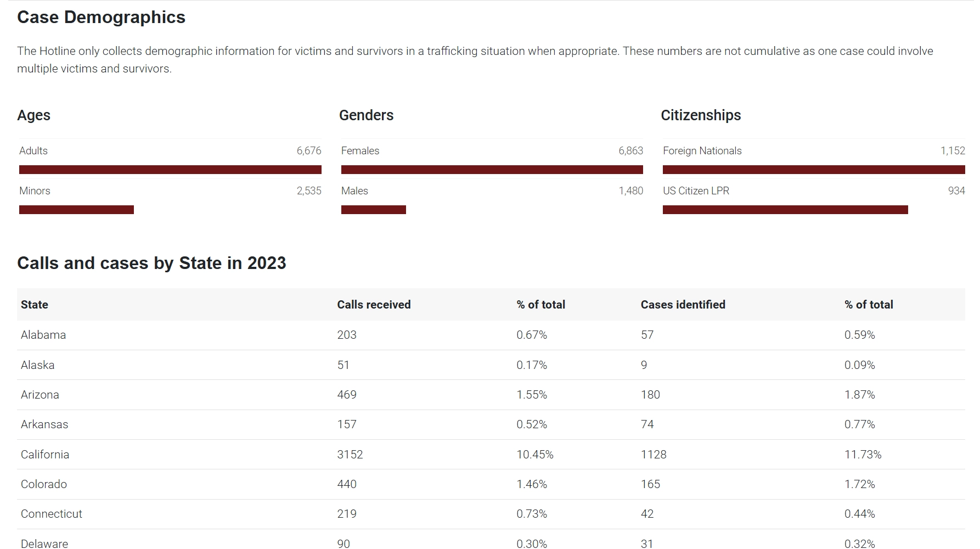Select the Alabama state row label

43,335
